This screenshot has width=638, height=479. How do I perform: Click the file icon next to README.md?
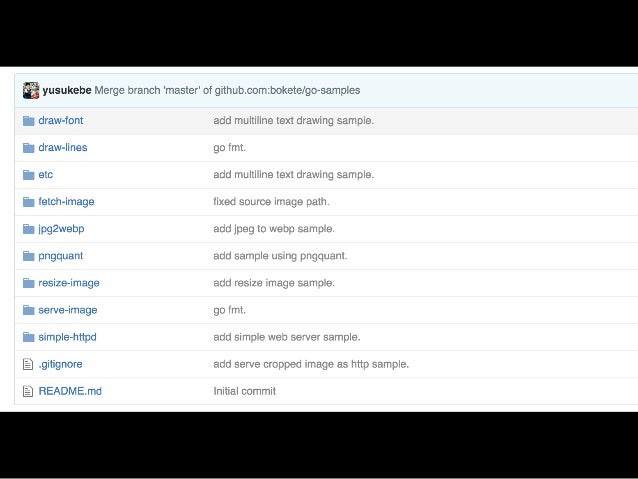(x=28, y=392)
